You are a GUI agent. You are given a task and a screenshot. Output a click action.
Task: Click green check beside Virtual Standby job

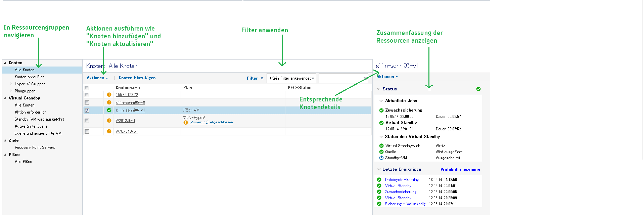(x=381, y=123)
